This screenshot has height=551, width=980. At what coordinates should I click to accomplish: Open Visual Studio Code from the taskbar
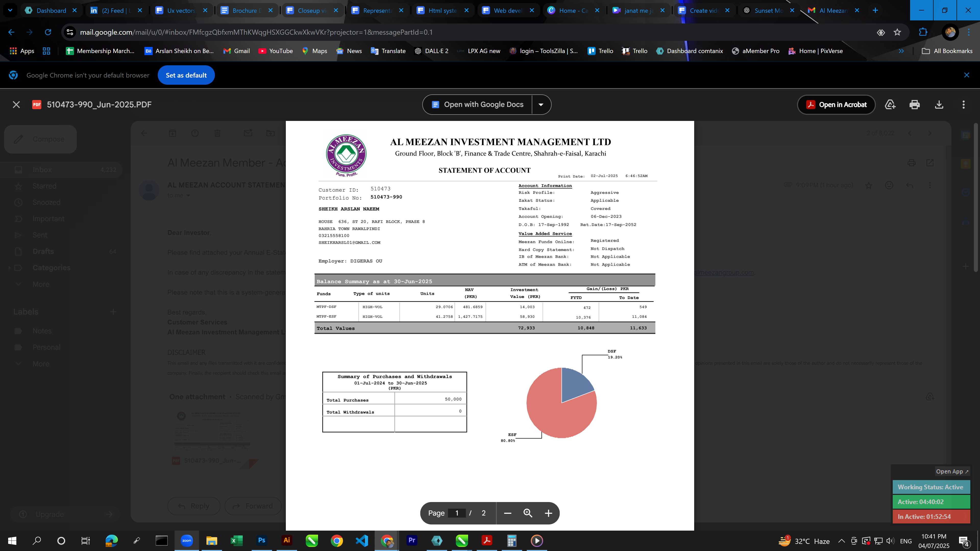[x=362, y=541]
